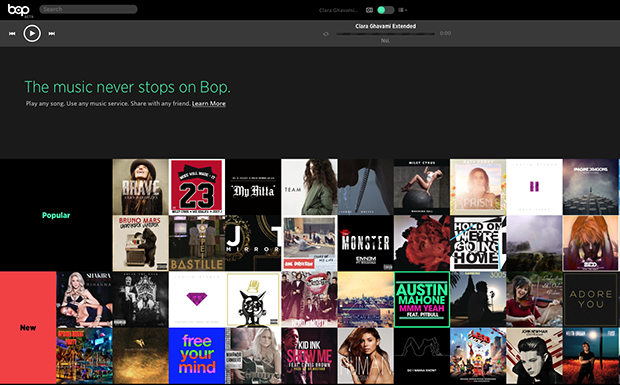
Task: Toggle the green switch in the top bar
Action: coord(386,10)
